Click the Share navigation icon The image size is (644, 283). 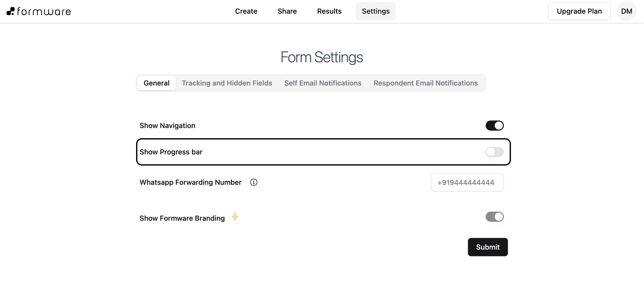click(x=287, y=11)
